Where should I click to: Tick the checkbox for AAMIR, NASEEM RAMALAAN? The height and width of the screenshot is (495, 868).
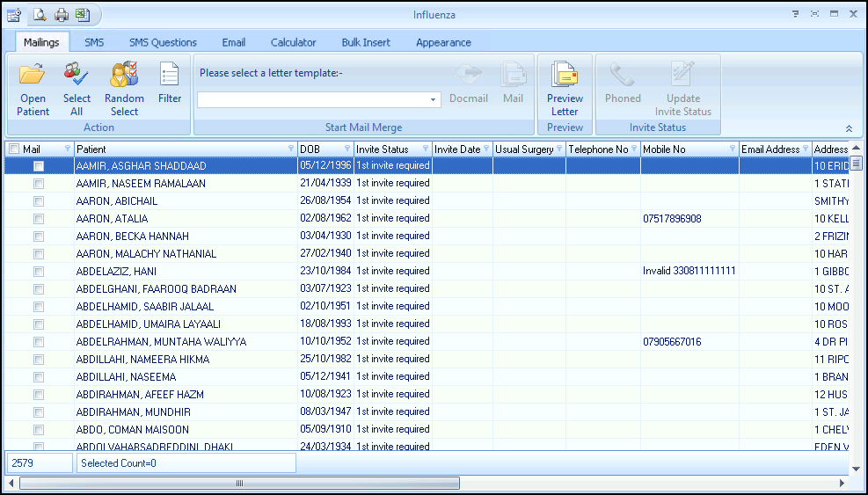pyautogui.click(x=39, y=184)
